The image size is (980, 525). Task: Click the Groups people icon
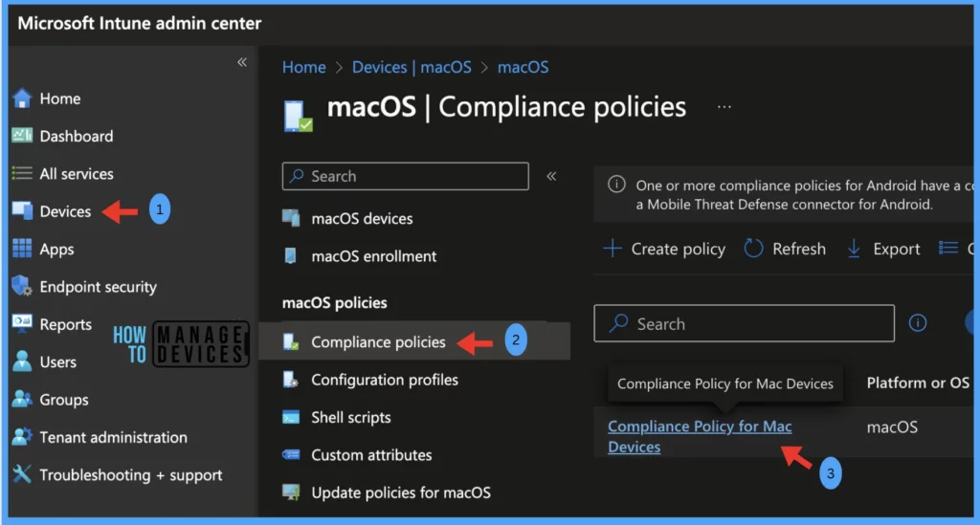pyautogui.click(x=22, y=399)
